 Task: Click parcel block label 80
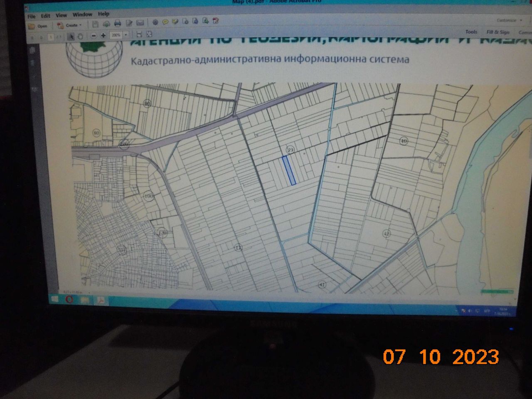click(96, 133)
